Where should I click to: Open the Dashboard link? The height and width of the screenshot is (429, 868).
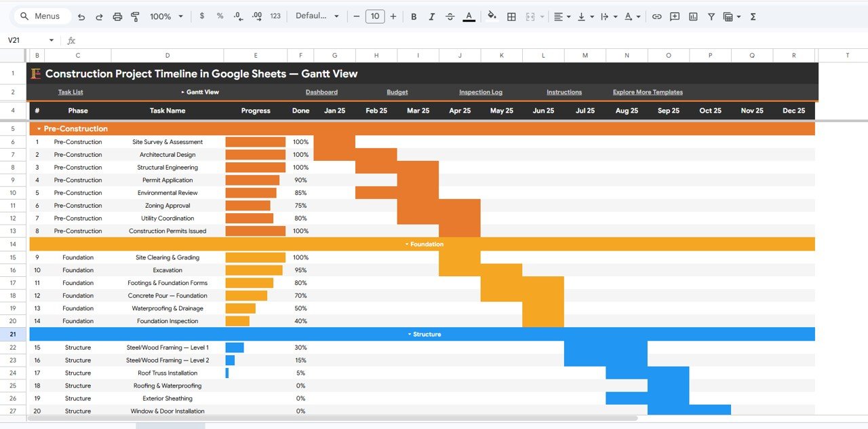[321, 92]
